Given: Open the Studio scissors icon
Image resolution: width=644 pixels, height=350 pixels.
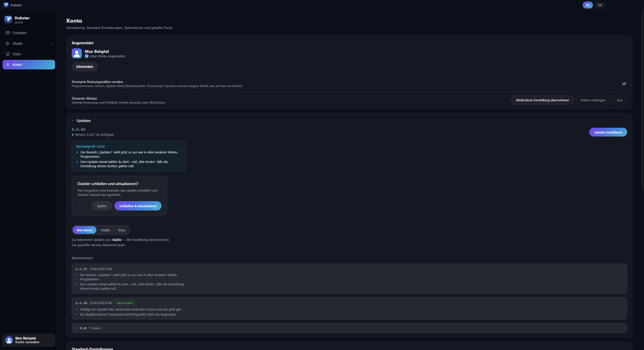Looking at the screenshot, I should (8, 43).
